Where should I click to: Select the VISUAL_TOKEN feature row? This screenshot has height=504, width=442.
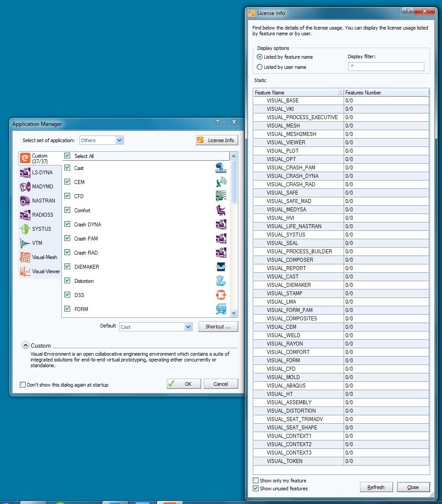[x=341, y=461]
